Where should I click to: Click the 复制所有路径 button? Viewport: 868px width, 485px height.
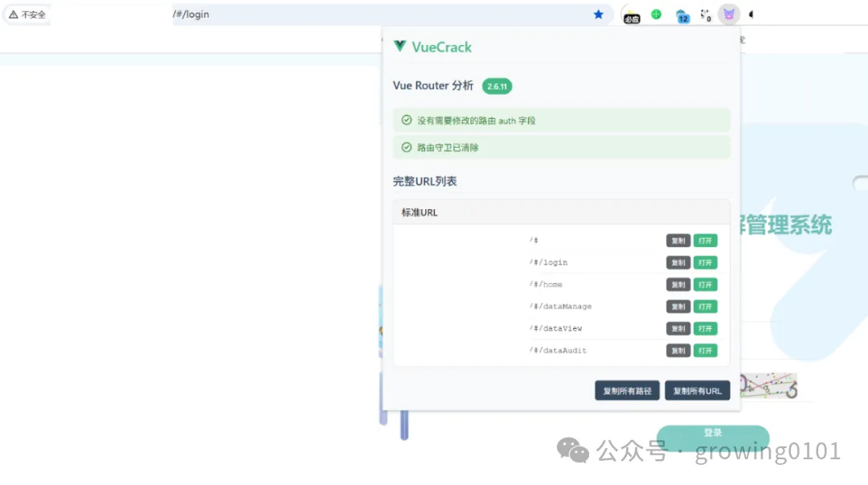point(627,390)
